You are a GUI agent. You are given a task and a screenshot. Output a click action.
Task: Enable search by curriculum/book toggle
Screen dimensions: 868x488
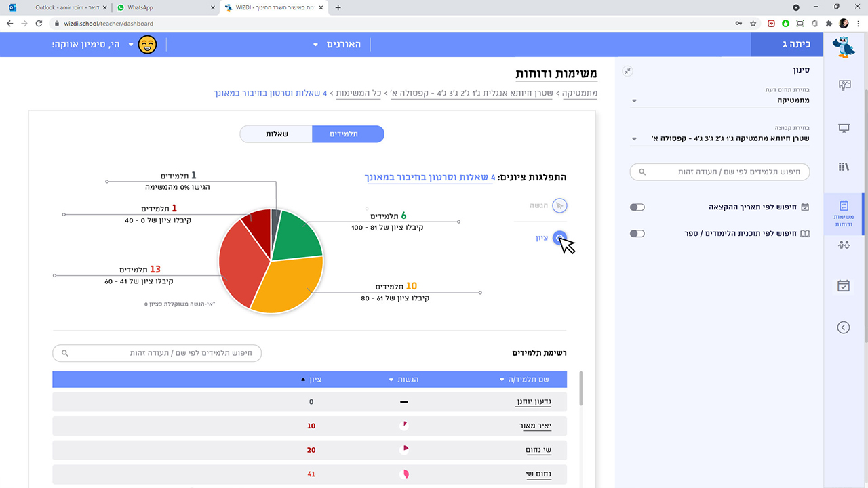click(637, 234)
